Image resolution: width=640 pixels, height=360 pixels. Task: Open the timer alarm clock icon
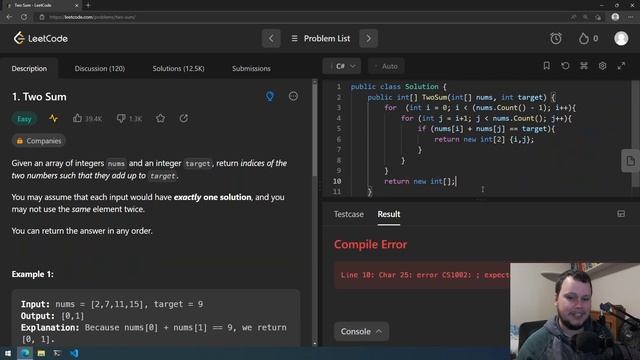click(556, 38)
